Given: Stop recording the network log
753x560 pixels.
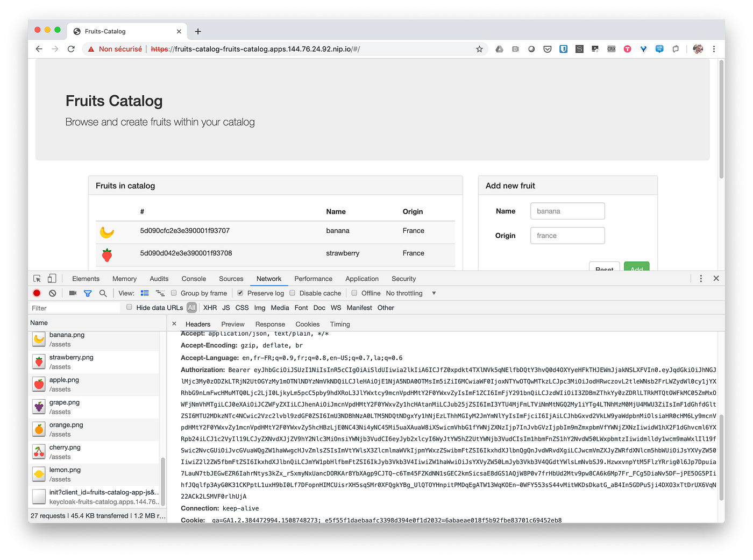Looking at the screenshot, I should 37,293.
